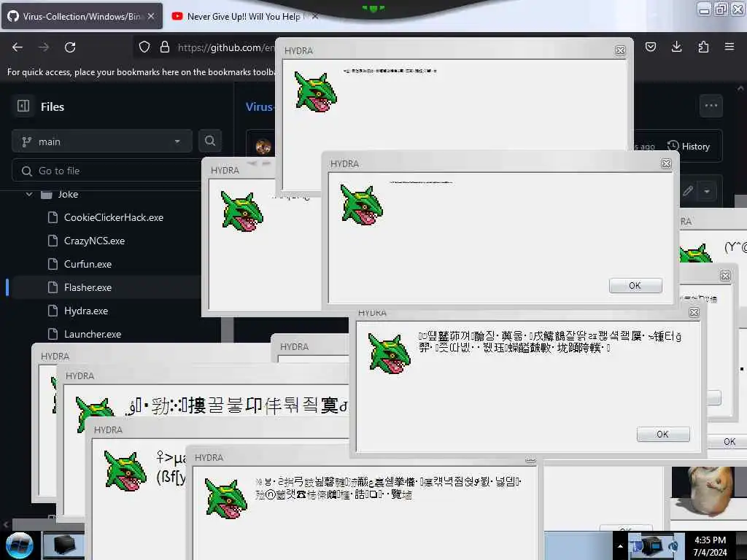This screenshot has width=747, height=560.
Task: Click the taskbar clock showing 4:35 PM
Action: (x=710, y=546)
